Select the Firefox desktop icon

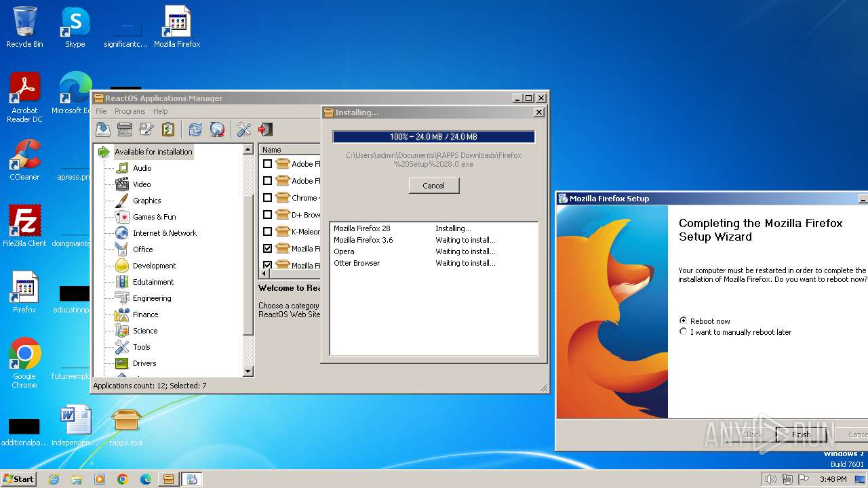[24, 293]
